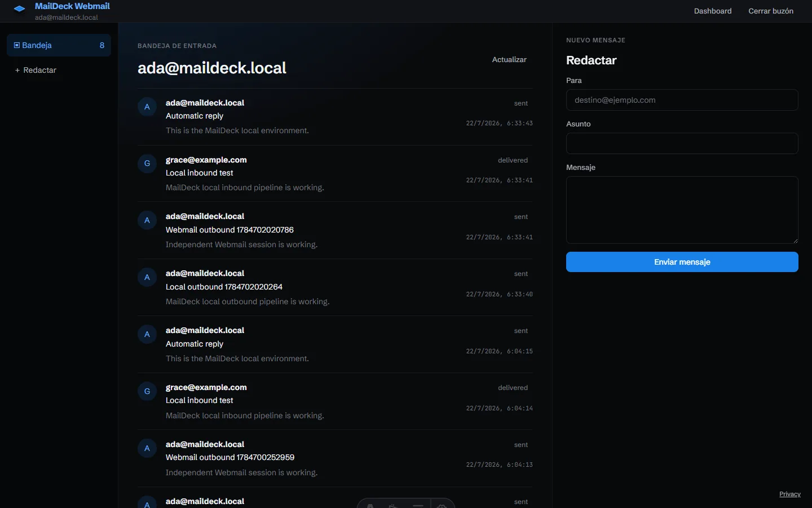Click the MailDeck logo icon
The width and height of the screenshot is (812, 508).
[20, 8]
